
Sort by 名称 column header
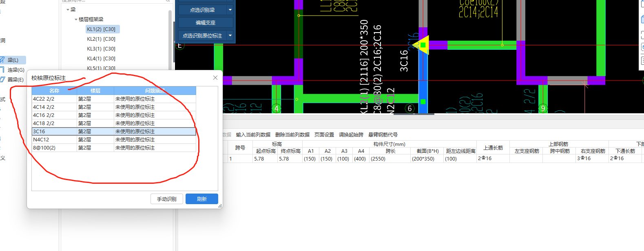54,91
